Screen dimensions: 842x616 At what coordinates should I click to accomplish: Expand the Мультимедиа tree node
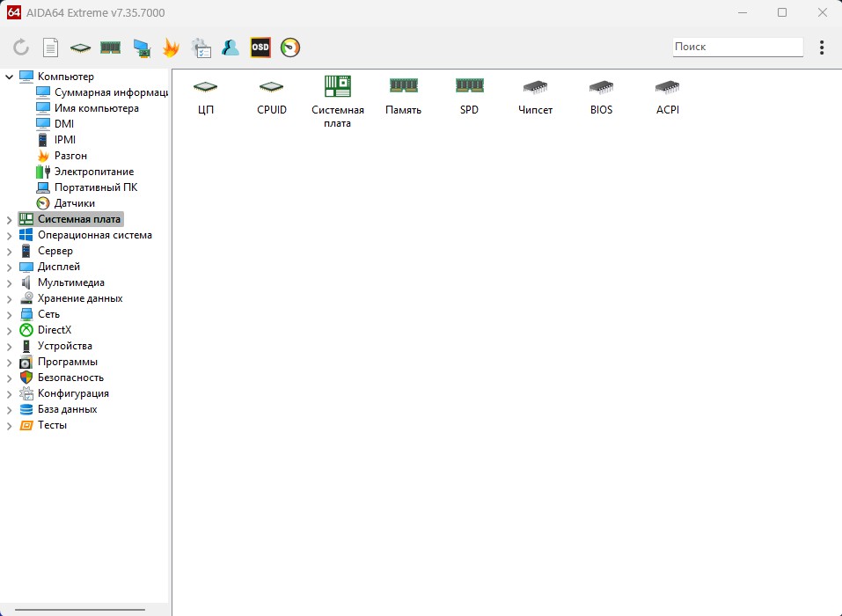click(9, 283)
